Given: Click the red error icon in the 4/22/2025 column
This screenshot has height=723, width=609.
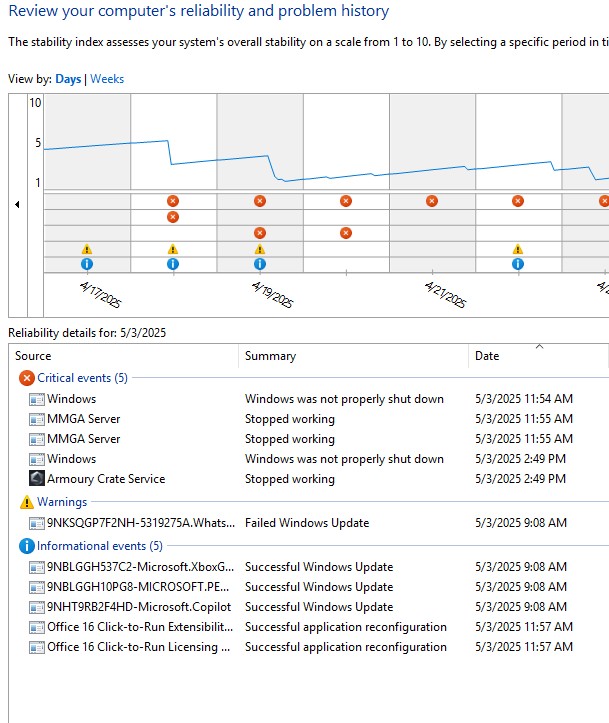Looking at the screenshot, I should tap(518, 201).
